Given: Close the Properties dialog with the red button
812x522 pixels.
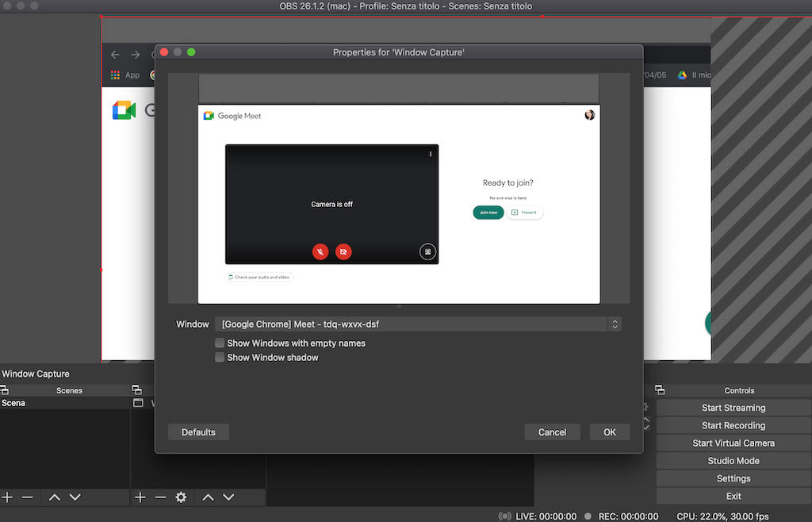Looking at the screenshot, I should pyautogui.click(x=164, y=52).
